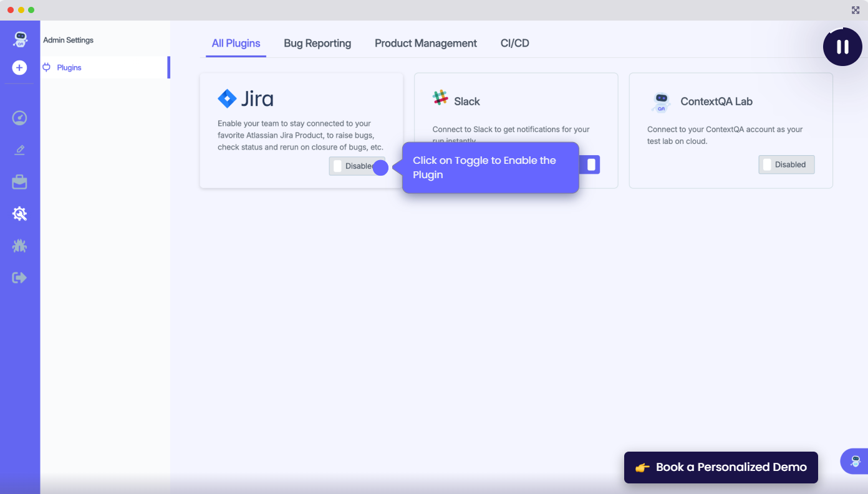
Task: Switch to the All Plugins tab
Action: pyautogui.click(x=236, y=44)
